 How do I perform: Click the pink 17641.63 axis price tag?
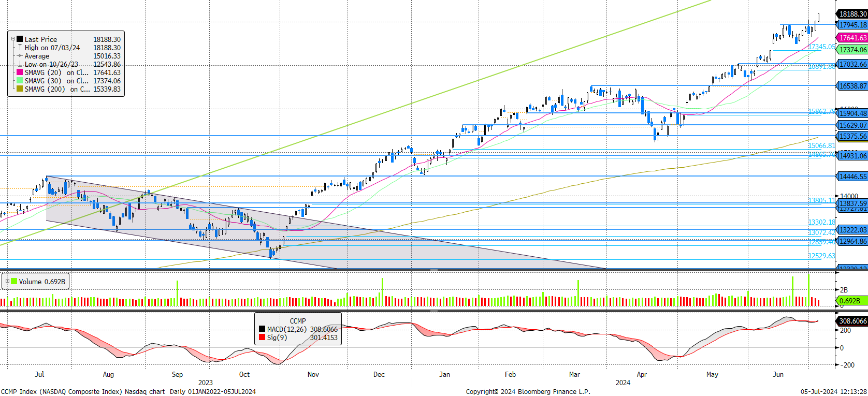852,38
